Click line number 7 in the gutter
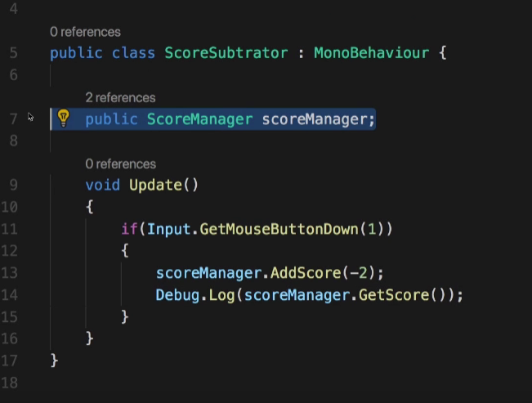Image resolution: width=532 pixels, height=403 pixels. (13, 119)
